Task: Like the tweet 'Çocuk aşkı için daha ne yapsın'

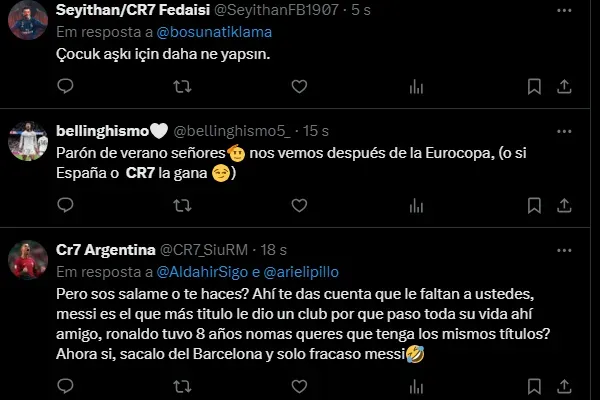Action: 299,87
